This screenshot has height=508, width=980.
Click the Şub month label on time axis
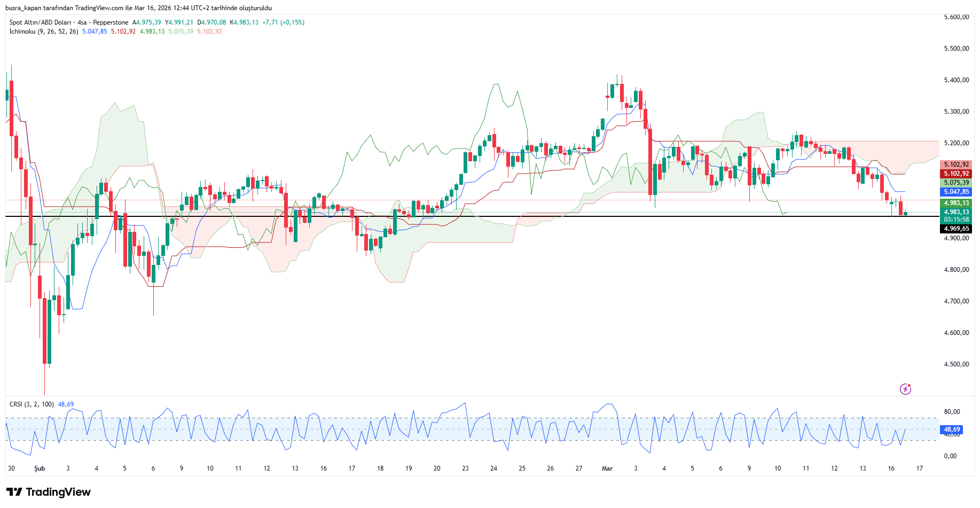(x=40, y=468)
